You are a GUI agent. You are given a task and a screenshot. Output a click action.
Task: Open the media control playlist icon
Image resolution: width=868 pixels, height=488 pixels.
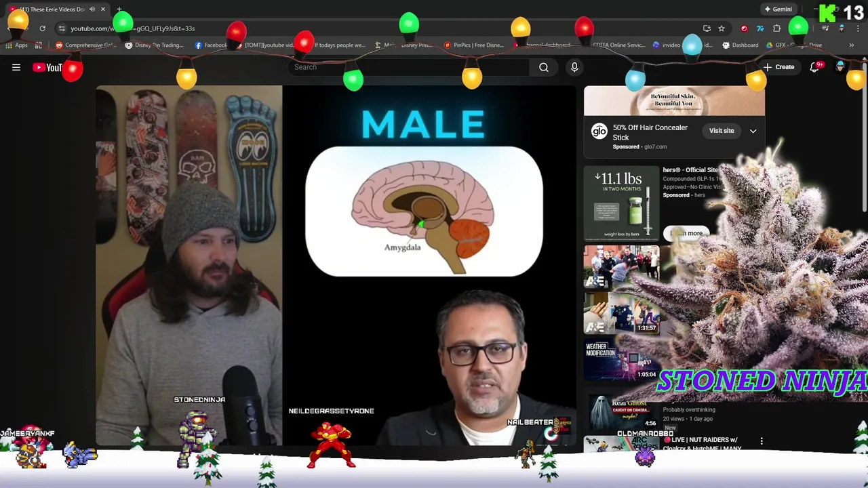point(825,28)
